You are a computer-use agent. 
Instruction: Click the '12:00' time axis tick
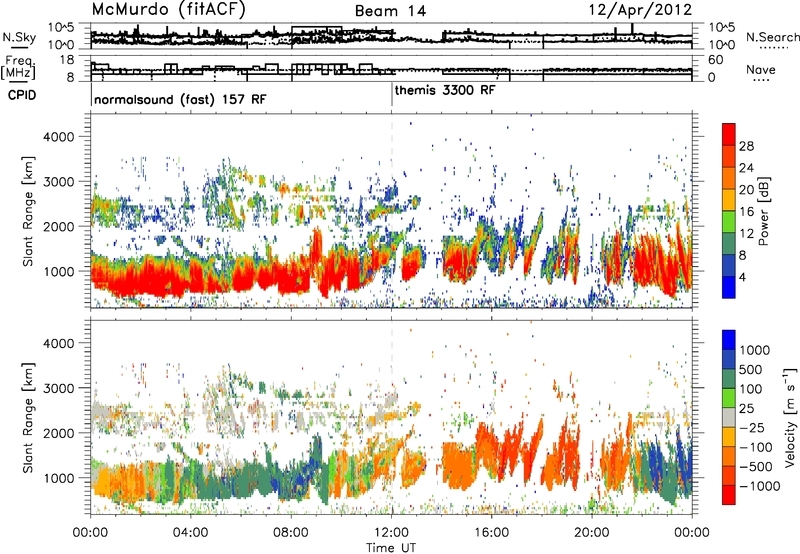coord(391,532)
